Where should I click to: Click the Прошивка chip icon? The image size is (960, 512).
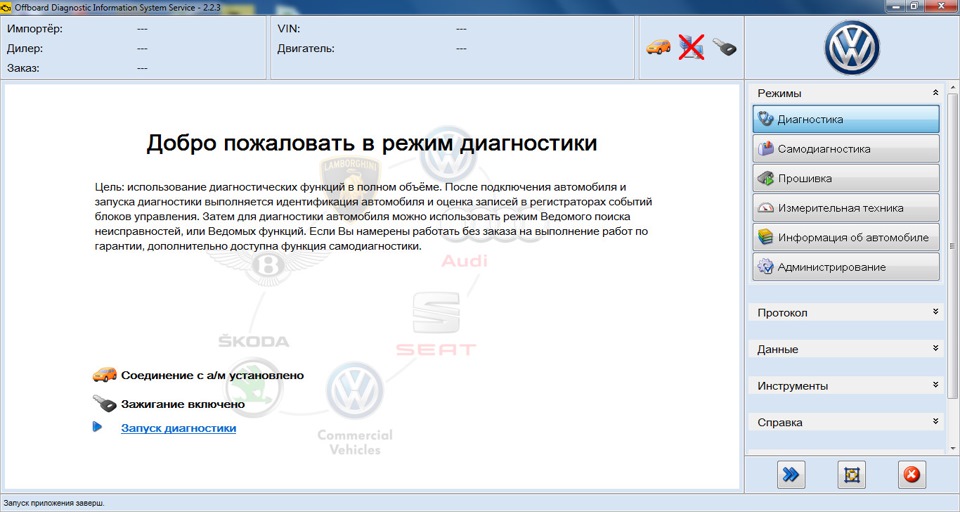tap(765, 178)
